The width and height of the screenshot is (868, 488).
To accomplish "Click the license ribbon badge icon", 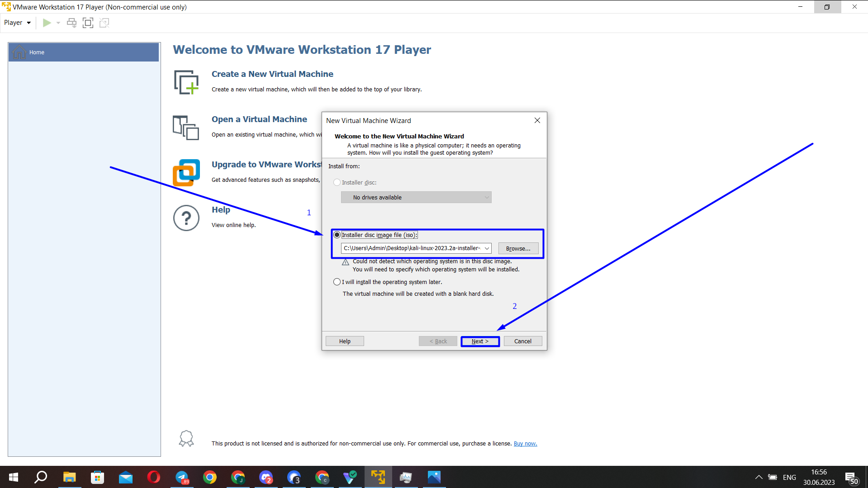I will pos(186,439).
